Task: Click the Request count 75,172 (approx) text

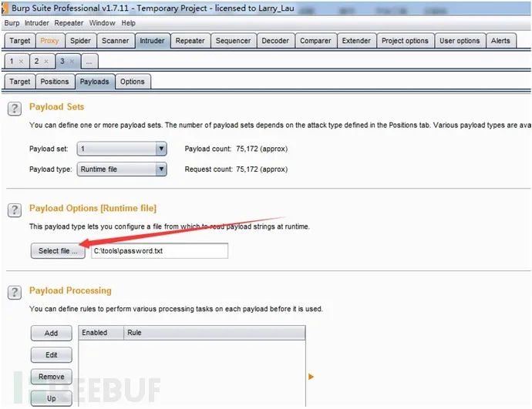Action: [x=236, y=169]
